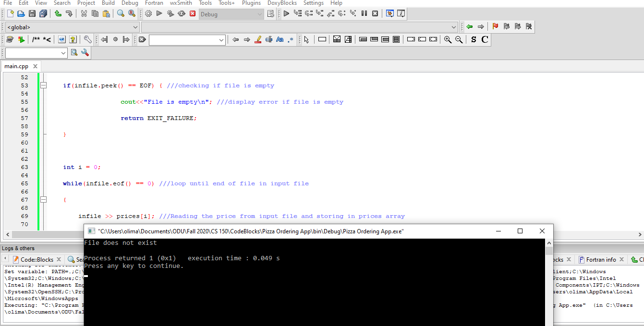644x326 pixels.
Task: Maximize the Pizza Ordering App console window
Action: pos(520,231)
